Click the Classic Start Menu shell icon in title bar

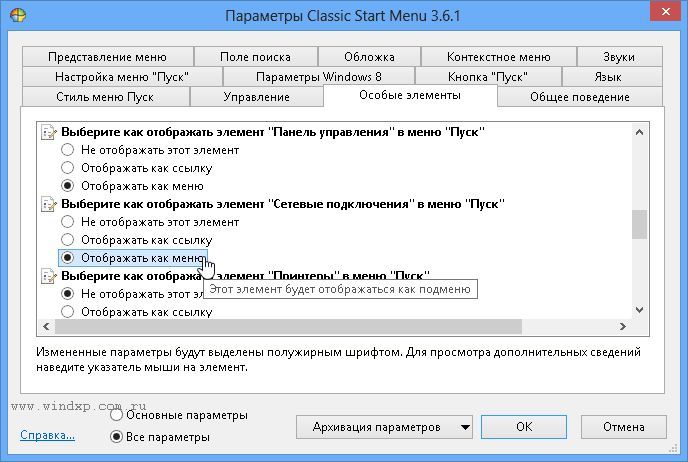tap(18, 15)
